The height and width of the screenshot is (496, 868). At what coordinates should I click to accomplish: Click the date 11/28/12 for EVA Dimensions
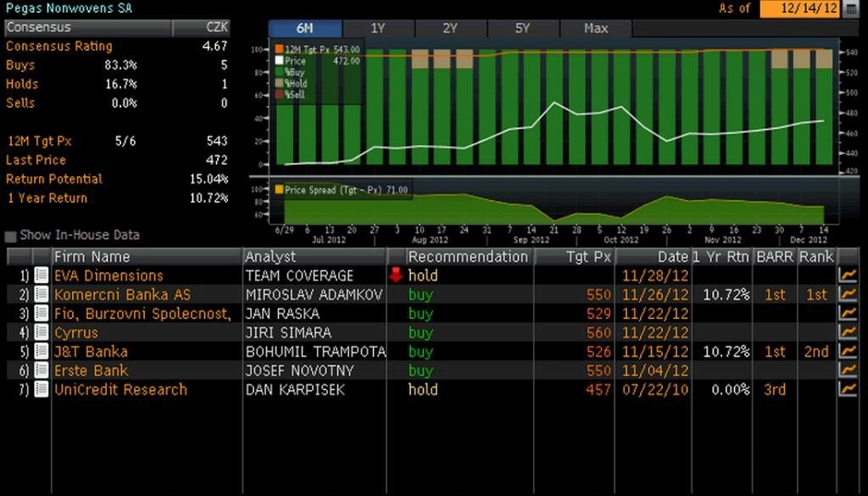[x=655, y=276]
